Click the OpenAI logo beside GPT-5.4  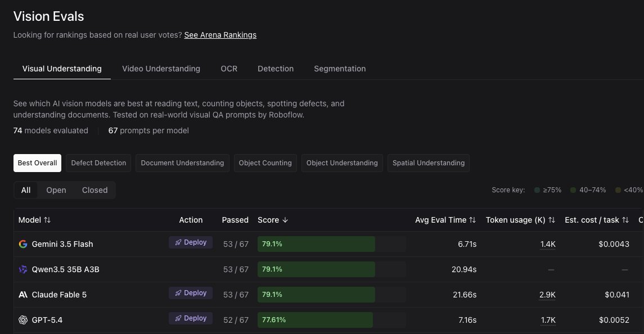click(x=23, y=320)
